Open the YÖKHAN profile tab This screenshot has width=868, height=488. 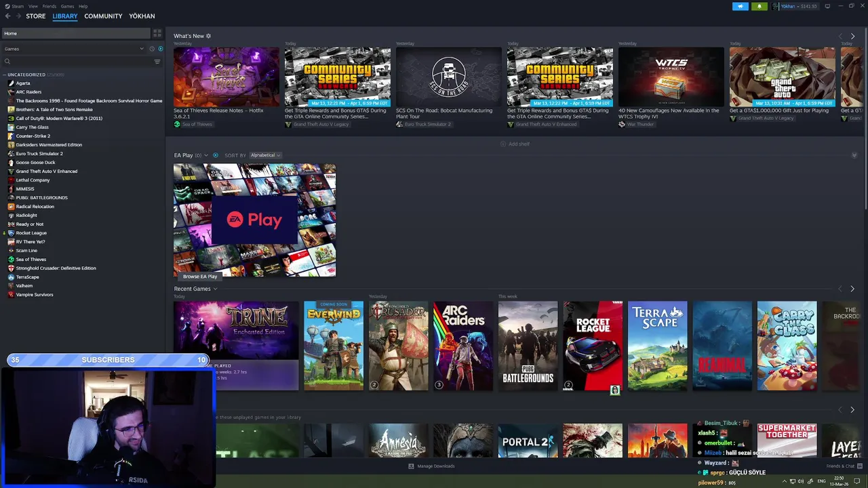[142, 16]
